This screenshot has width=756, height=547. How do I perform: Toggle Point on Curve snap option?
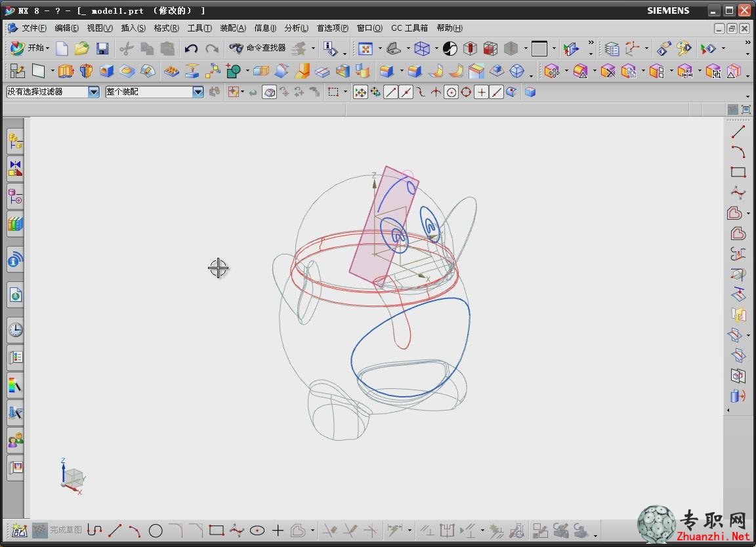(x=497, y=92)
